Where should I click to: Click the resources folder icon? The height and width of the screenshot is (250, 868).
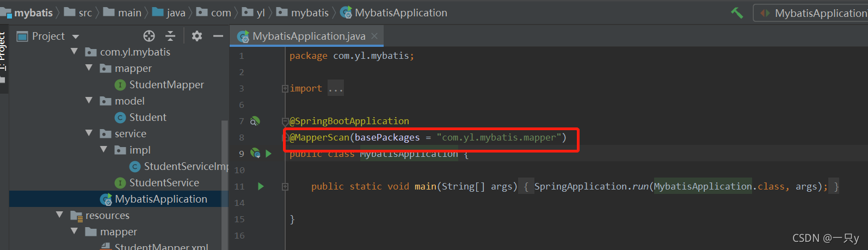pos(76,216)
